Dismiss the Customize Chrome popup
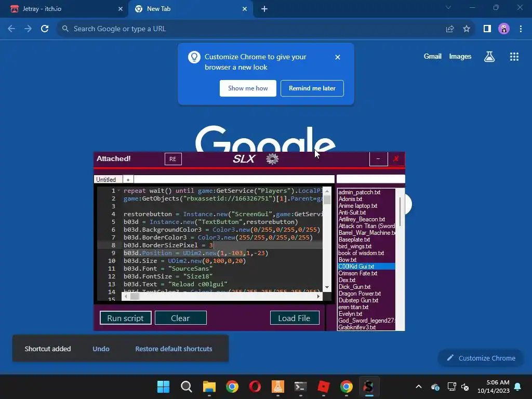The image size is (532, 399). tap(337, 57)
